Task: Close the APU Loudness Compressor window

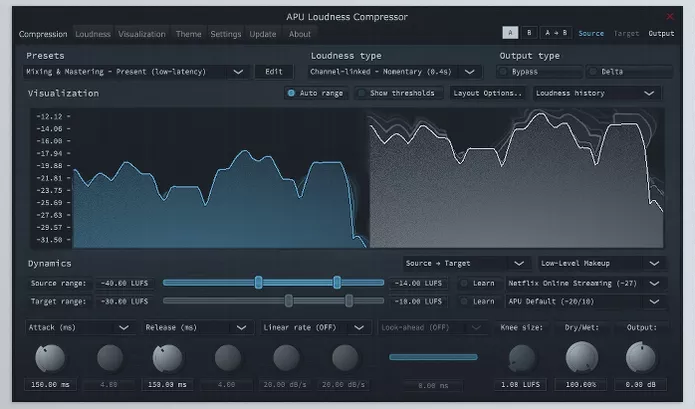Action: click(x=670, y=16)
